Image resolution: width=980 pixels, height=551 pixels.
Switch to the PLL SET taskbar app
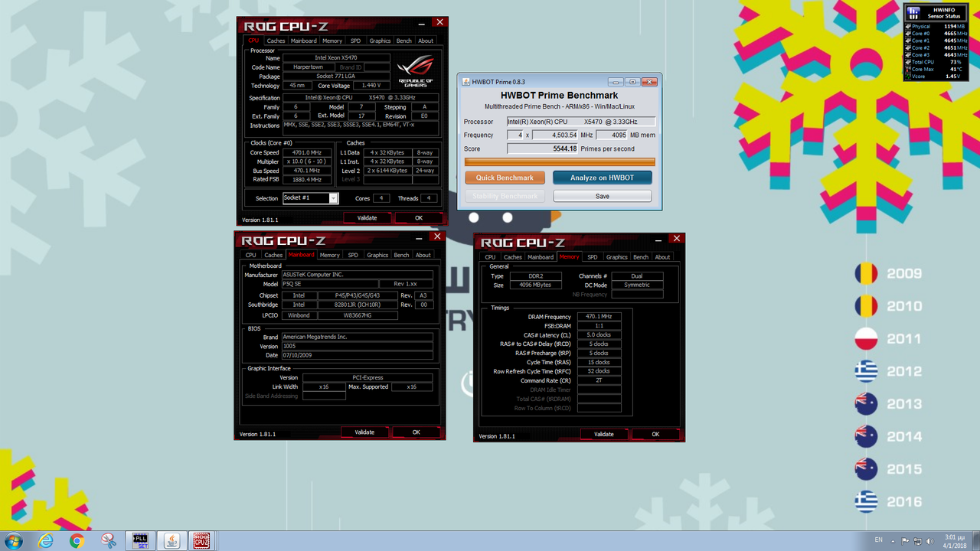(x=140, y=541)
